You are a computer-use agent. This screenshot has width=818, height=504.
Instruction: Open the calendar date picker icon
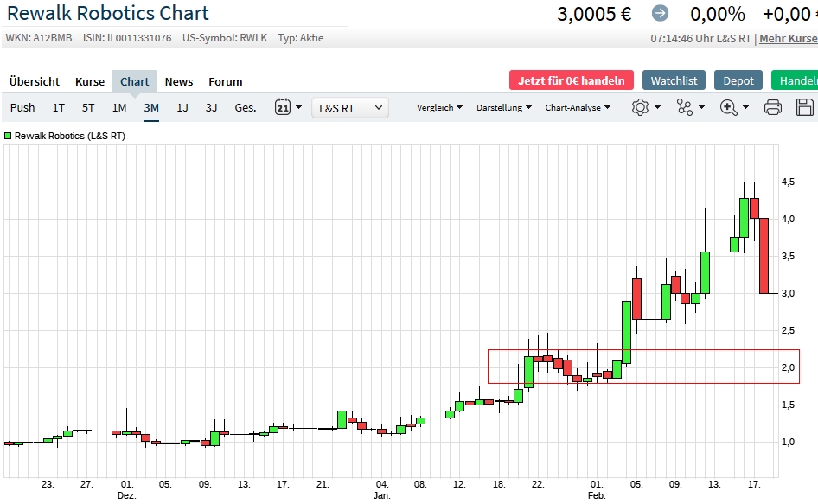coord(282,107)
